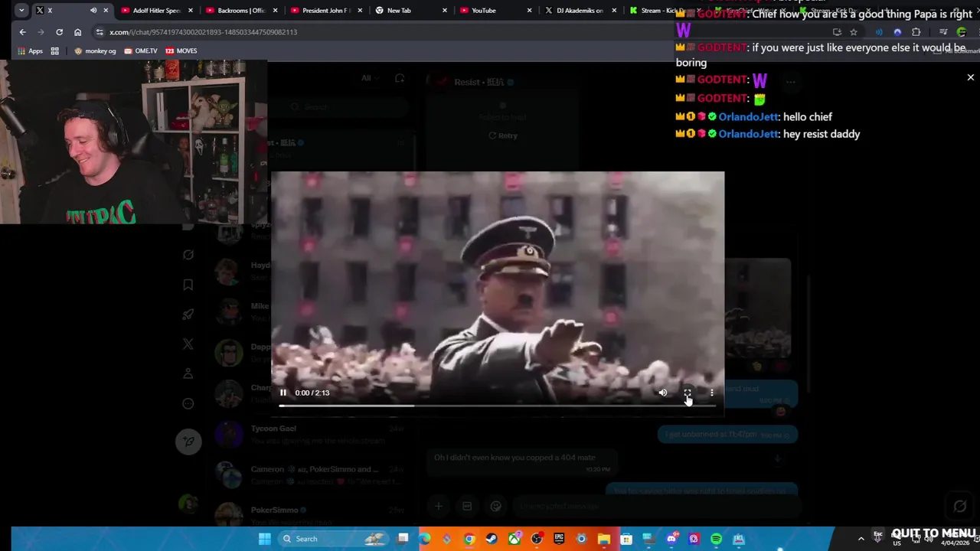Go back to the previous browser page

22,32
